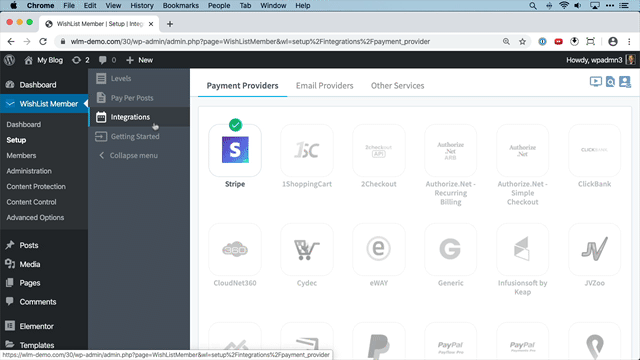Switch to Other Services tab

coord(398,86)
